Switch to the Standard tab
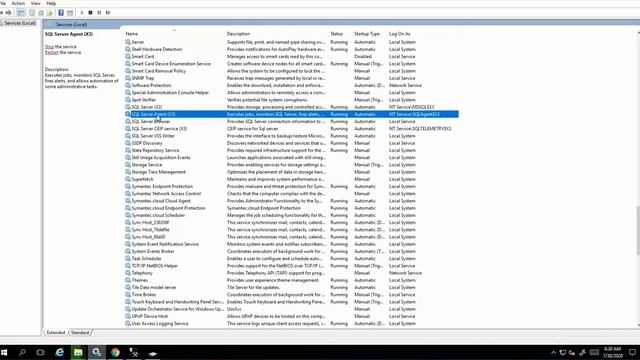Screen dimensions: 640x360 80,333
